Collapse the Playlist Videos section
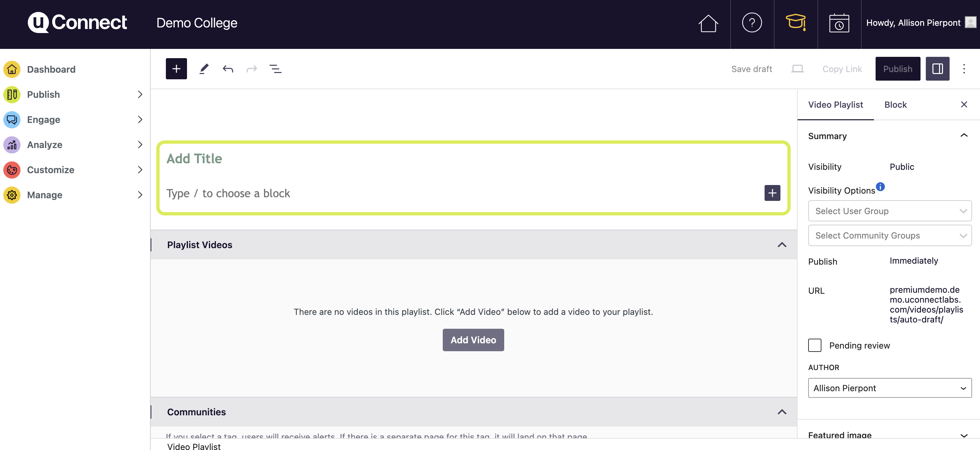This screenshot has height=450, width=980. [781, 244]
